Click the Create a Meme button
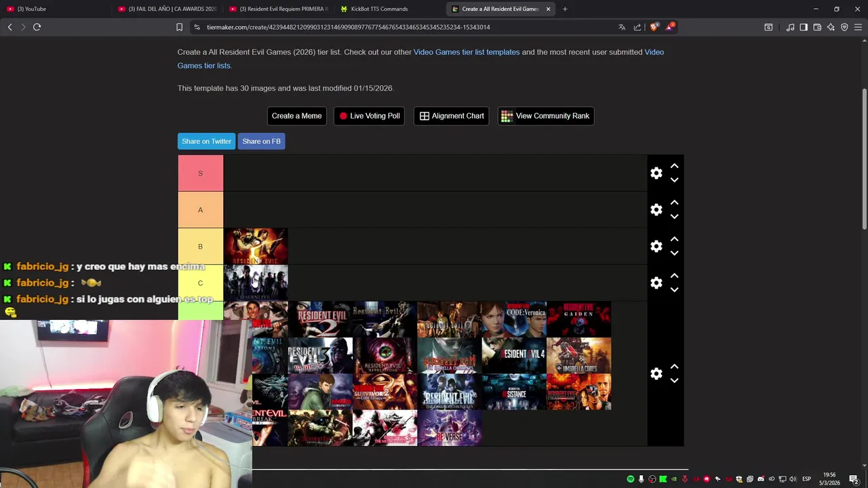This screenshot has width=868, height=488. click(x=296, y=116)
